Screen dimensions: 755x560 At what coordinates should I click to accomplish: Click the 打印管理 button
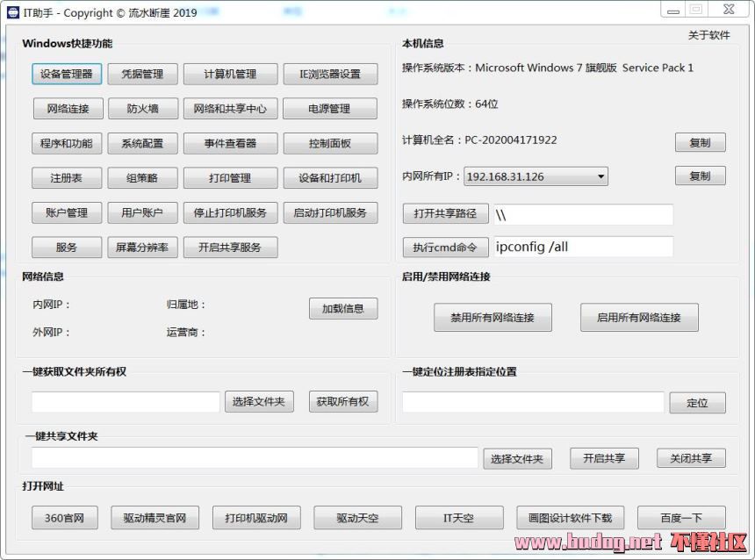point(230,178)
